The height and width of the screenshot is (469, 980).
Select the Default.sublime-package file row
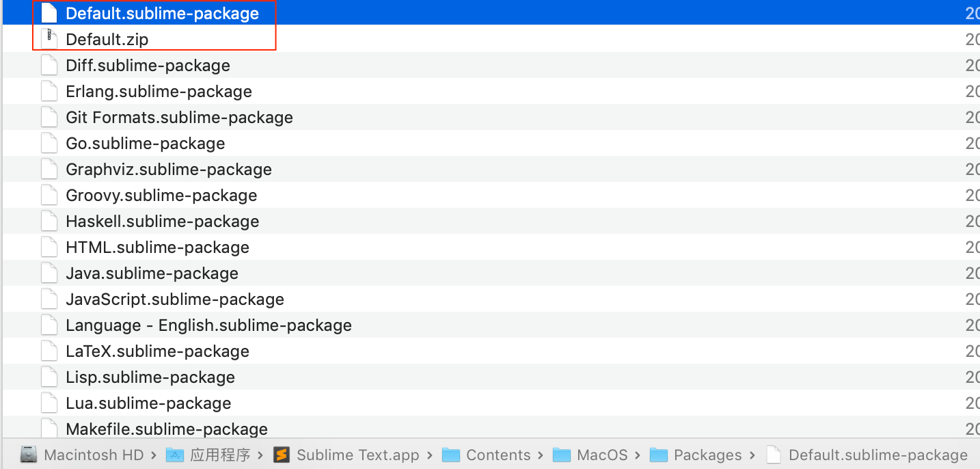(491, 13)
